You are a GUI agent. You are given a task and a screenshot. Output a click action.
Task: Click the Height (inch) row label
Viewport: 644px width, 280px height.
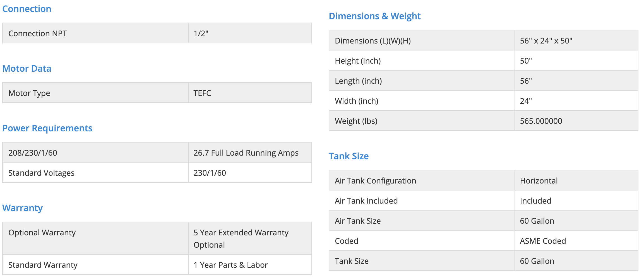(x=358, y=61)
